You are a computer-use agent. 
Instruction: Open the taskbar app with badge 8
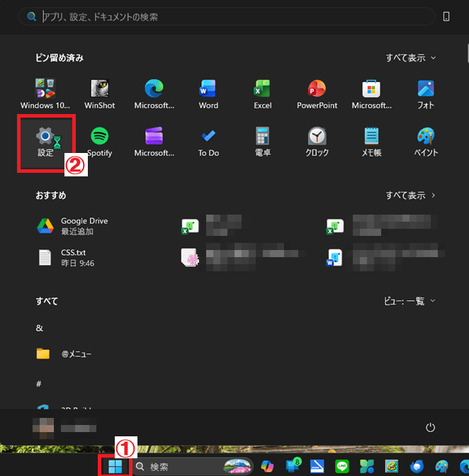point(293,465)
